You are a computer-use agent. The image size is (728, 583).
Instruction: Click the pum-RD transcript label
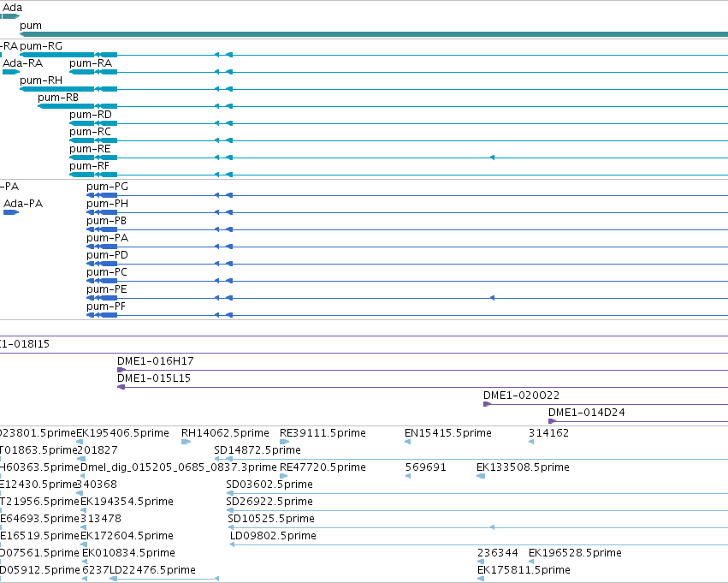click(91, 115)
